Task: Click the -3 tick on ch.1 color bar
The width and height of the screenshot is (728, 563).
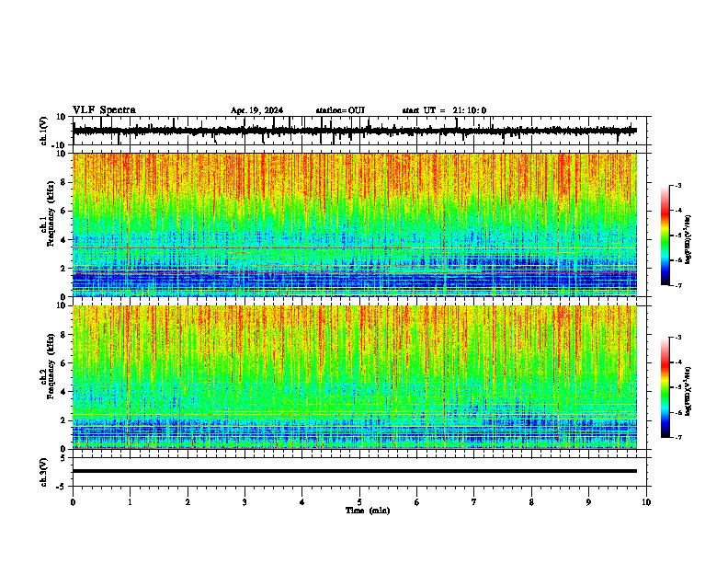Action: [x=678, y=185]
